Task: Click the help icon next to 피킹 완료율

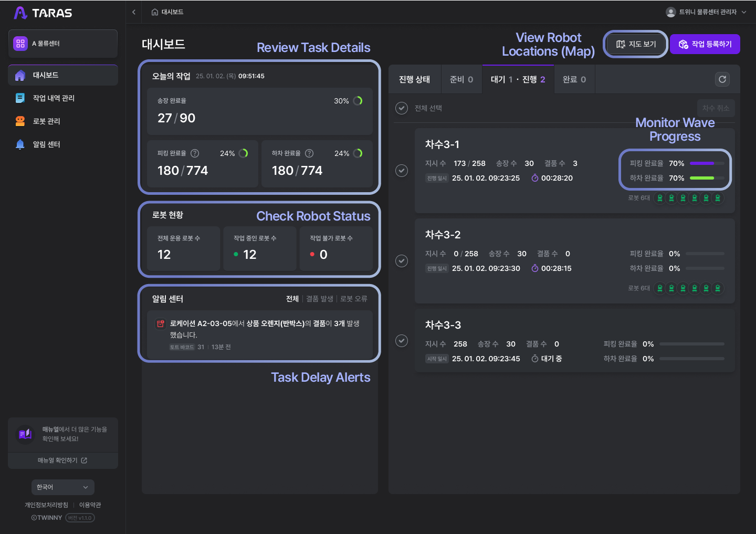Action: click(x=195, y=153)
